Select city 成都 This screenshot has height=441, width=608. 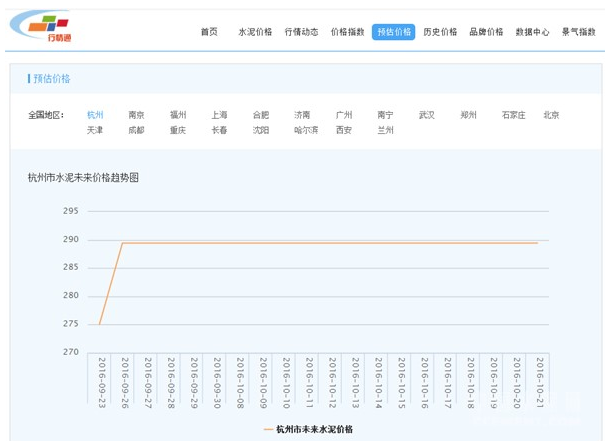tap(136, 130)
